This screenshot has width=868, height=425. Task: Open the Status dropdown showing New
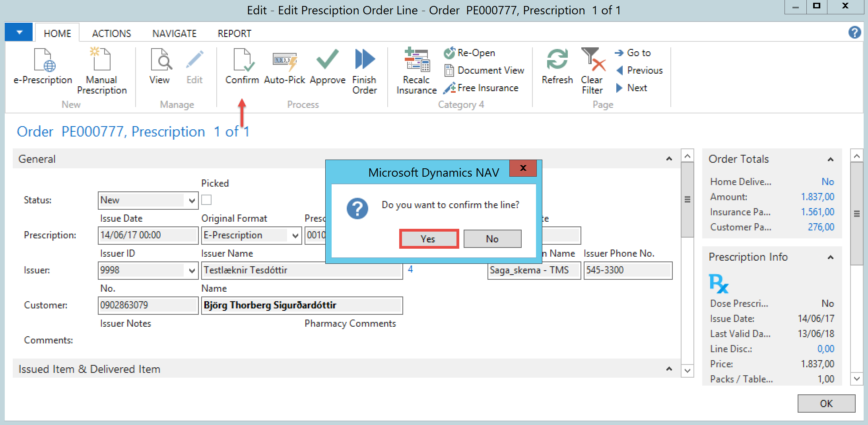(192, 201)
